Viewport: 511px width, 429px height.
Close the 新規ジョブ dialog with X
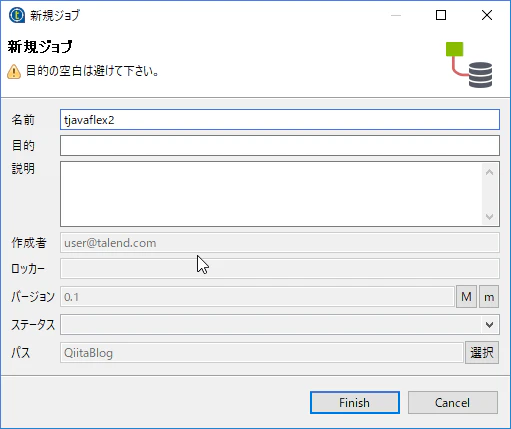(487, 15)
